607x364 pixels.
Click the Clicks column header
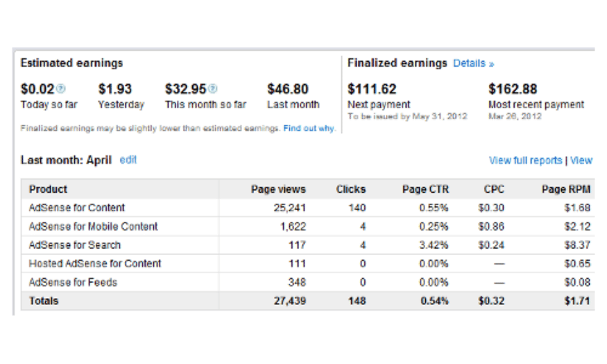click(351, 189)
